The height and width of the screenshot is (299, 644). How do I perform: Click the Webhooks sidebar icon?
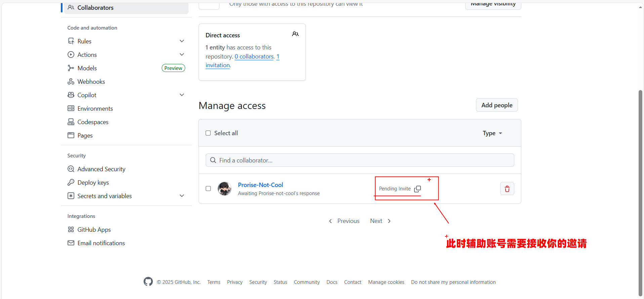point(71,81)
